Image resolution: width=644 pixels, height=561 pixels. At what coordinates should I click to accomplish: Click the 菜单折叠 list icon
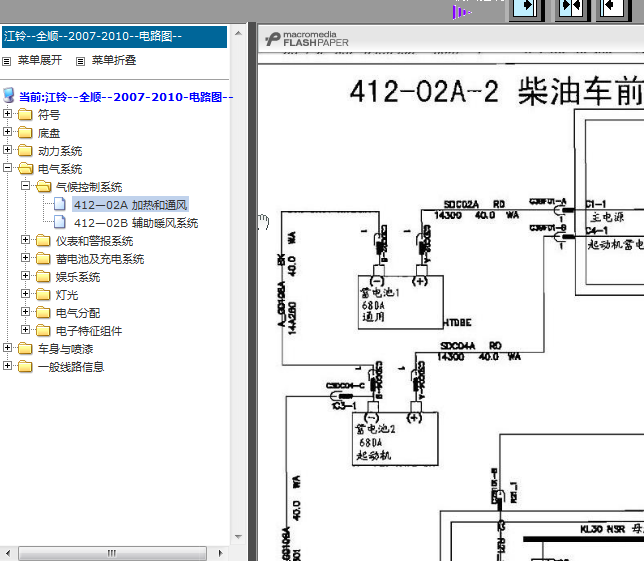tap(80, 61)
